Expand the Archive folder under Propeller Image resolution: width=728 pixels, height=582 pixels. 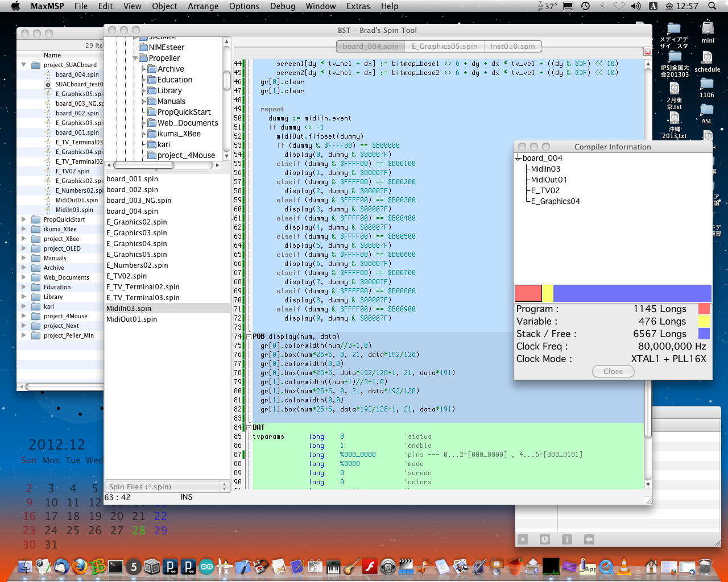[144, 69]
